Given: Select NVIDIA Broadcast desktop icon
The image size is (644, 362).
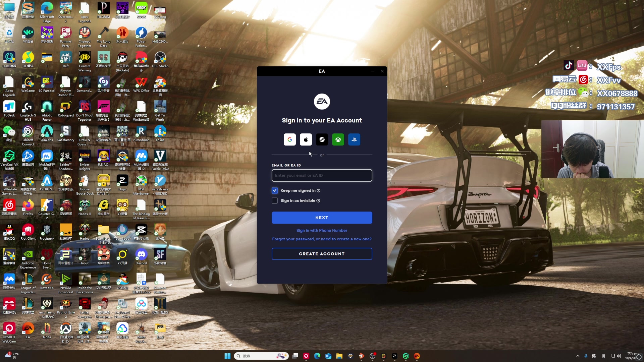Looking at the screenshot, I should point(66,284).
